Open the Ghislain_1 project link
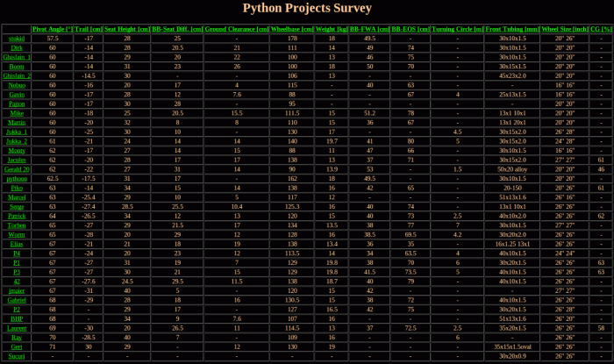The width and height of the screenshot is (614, 364). (17, 57)
